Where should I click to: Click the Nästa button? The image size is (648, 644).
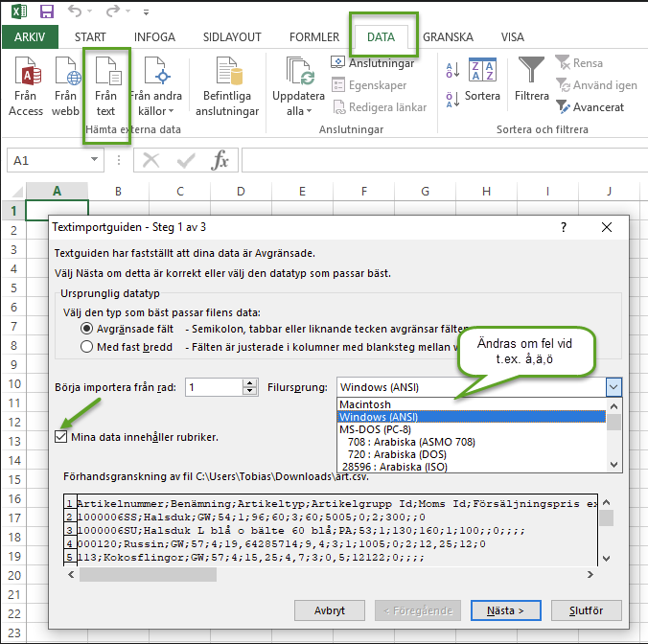coord(498,610)
